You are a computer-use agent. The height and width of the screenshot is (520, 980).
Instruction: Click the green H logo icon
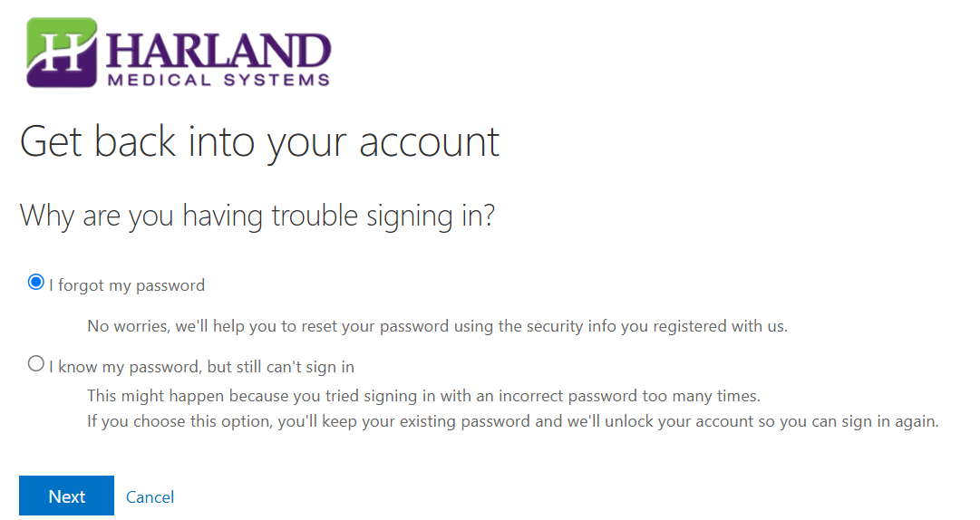(62, 53)
